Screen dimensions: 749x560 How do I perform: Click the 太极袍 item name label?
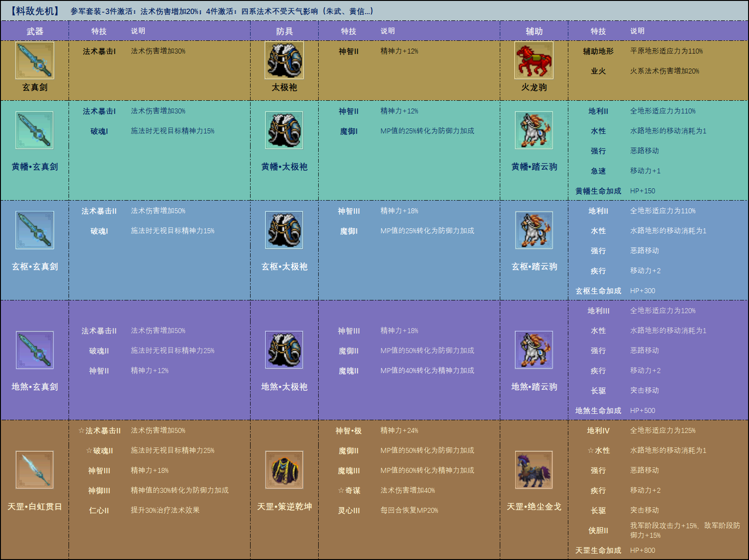(x=285, y=87)
